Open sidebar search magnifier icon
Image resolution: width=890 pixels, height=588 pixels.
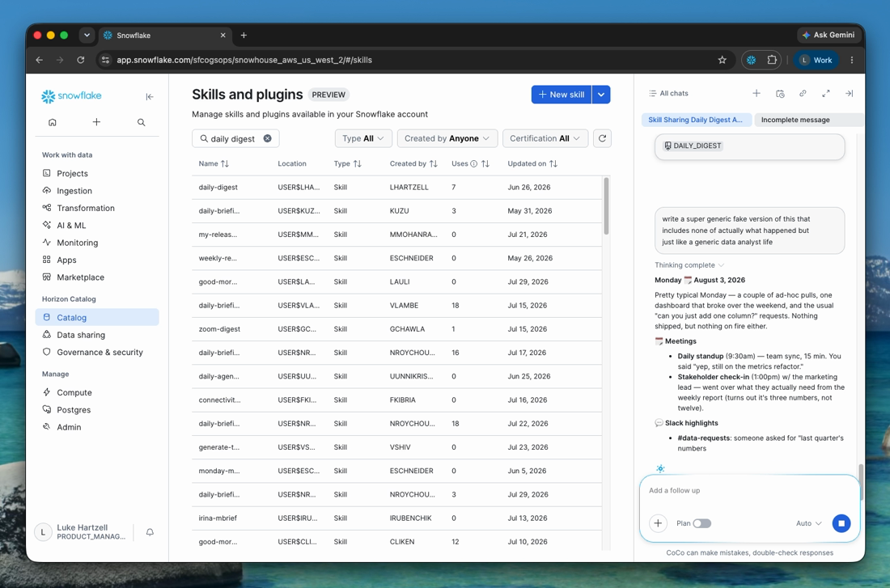pos(142,122)
